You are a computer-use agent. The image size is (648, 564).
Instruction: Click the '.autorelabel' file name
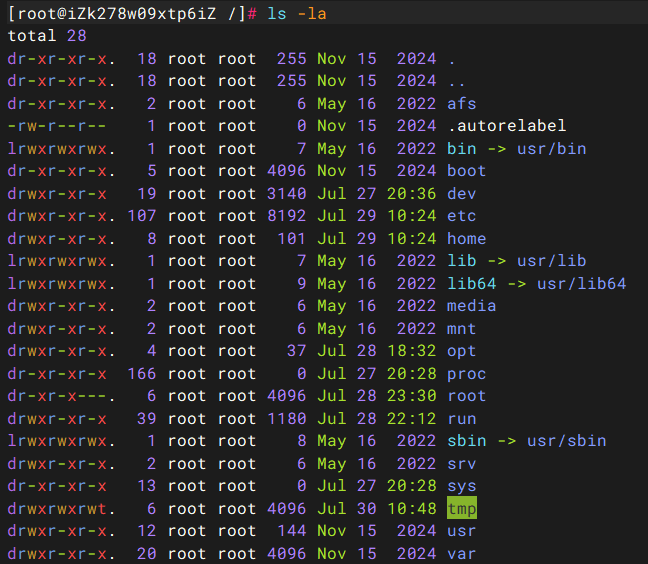coord(507,126)
